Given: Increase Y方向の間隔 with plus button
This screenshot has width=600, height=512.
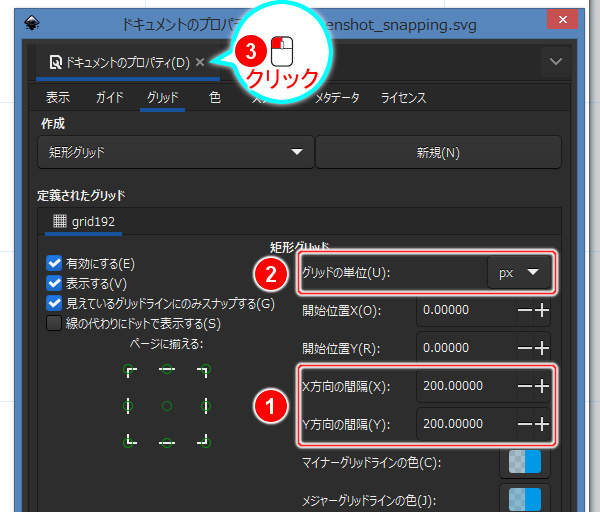Looking at the screenshot, I should pos(542,424).
